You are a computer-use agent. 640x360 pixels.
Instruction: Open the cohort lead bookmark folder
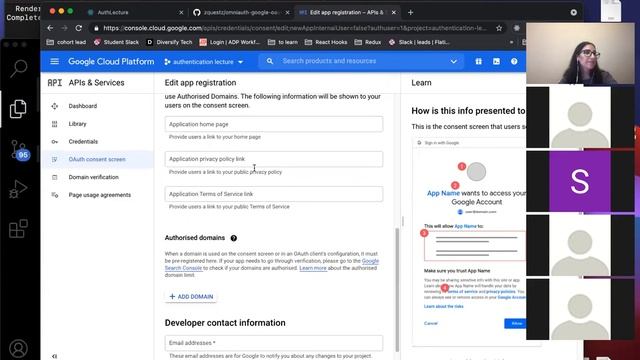66,42
